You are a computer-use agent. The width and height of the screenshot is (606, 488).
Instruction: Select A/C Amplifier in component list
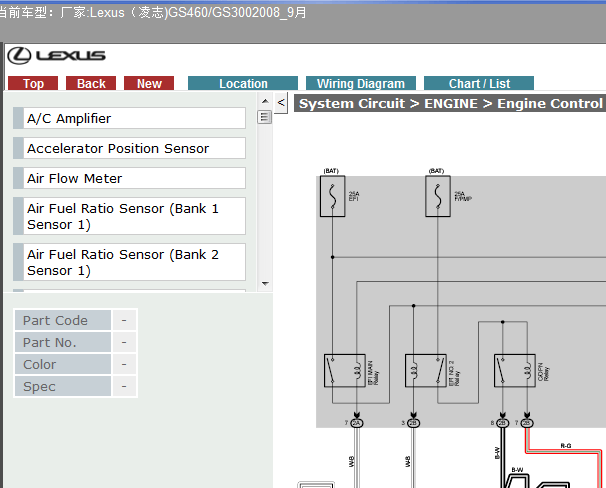click(x=129, y=118)
